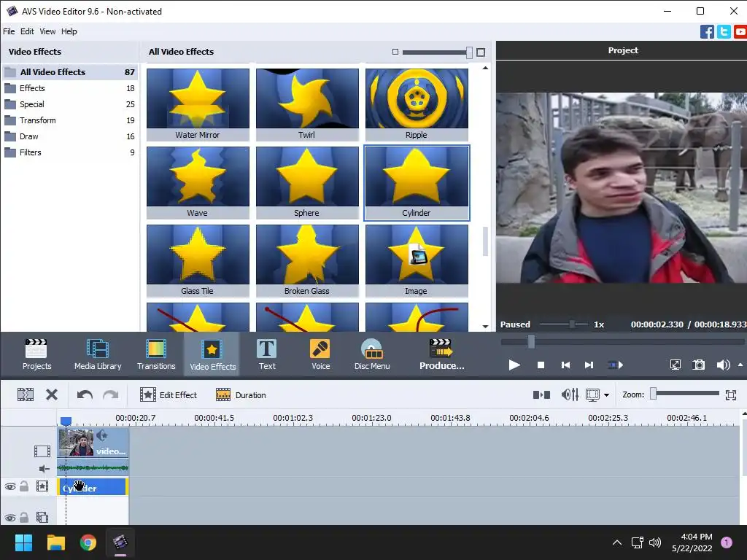Open the Voice recording tool
Viewport: 747px width, 560px height.
click(321, 354)
